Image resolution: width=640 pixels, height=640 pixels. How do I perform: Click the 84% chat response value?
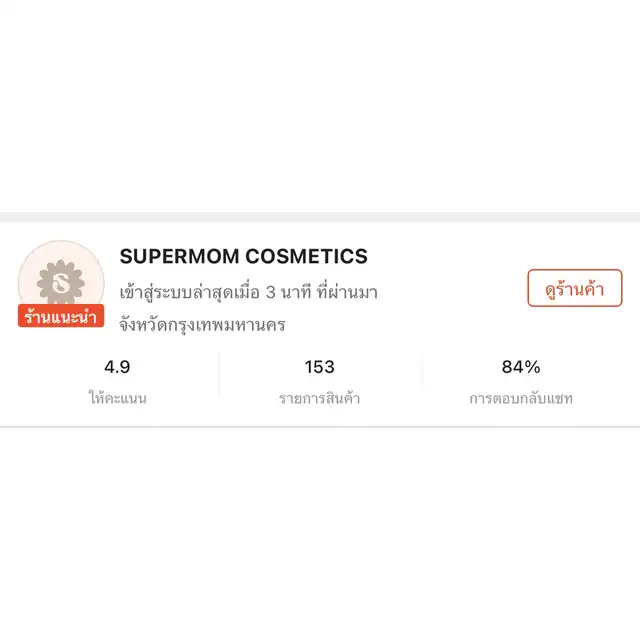(521, 367)
